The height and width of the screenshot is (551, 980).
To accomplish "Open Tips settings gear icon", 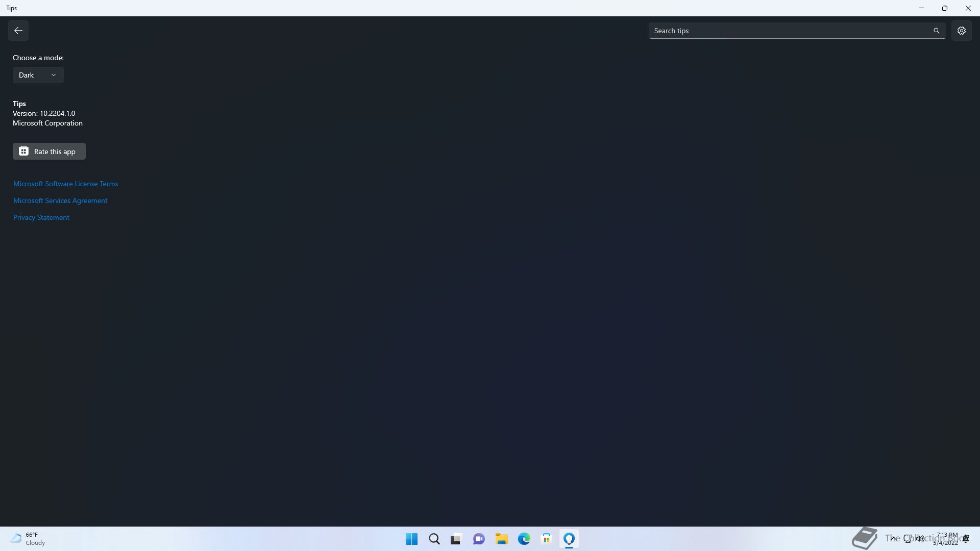I will [962, 31].
